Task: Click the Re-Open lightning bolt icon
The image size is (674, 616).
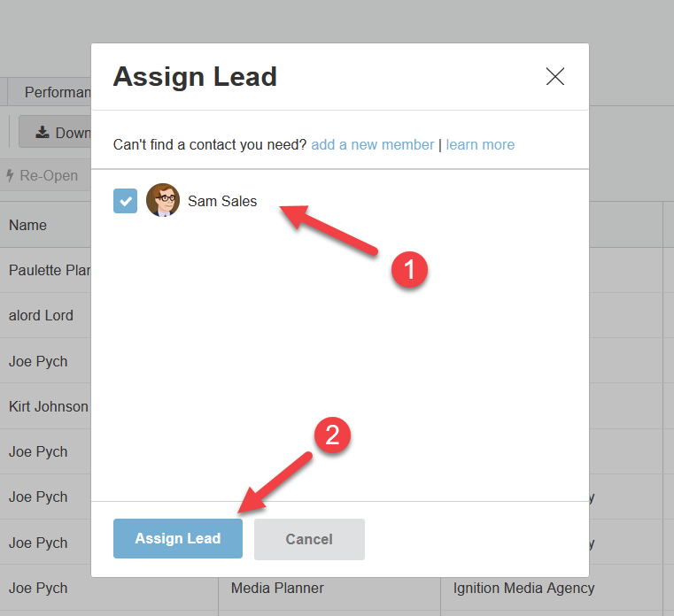Action: click(x=10, y=175)
